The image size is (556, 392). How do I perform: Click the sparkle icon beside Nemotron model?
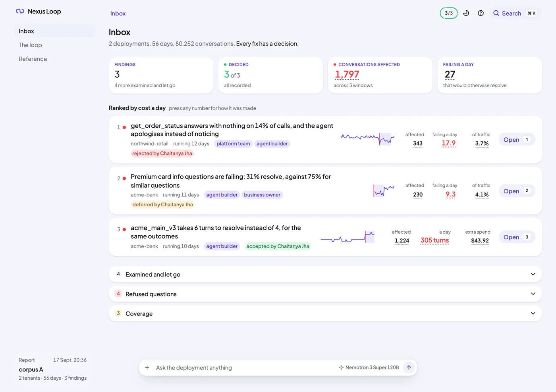341,367
